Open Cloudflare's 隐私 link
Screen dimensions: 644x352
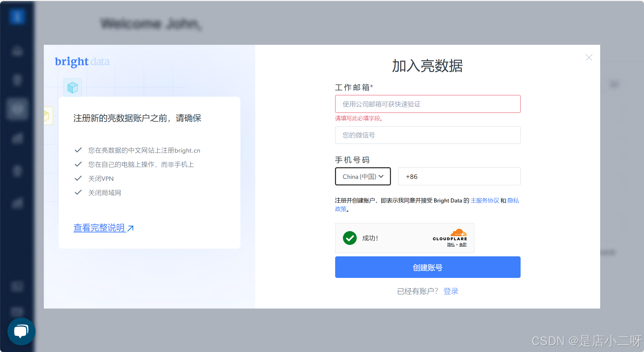click(451, 245)
